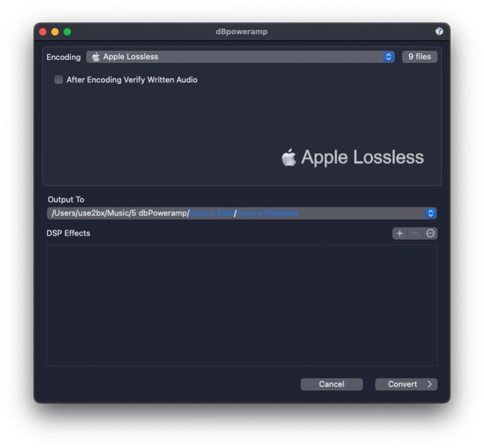The height and width of the screenshot is (448, 484).
Task: Remove DSP effect using minus icon
Action: pos(415,233)
